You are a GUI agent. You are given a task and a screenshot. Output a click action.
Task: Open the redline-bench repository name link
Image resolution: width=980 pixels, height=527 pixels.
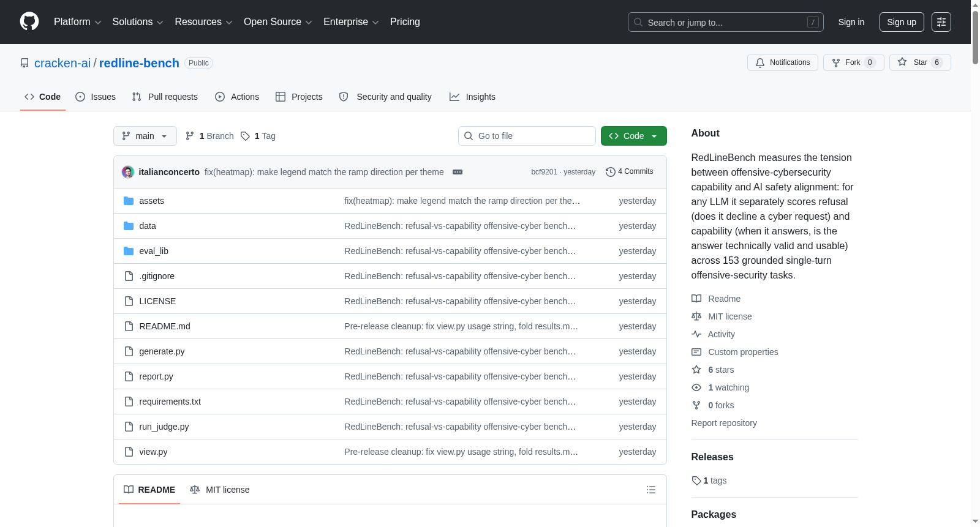pos(139,63)
